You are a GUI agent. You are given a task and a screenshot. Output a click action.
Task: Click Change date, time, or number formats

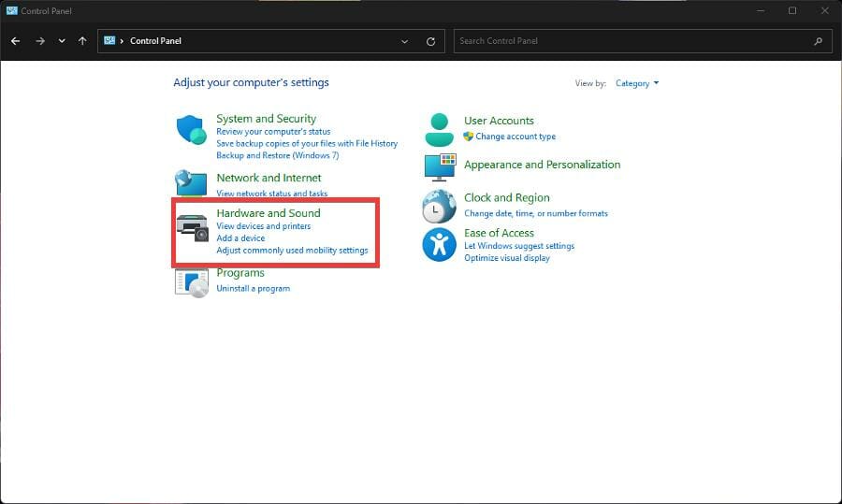(536, 213)
